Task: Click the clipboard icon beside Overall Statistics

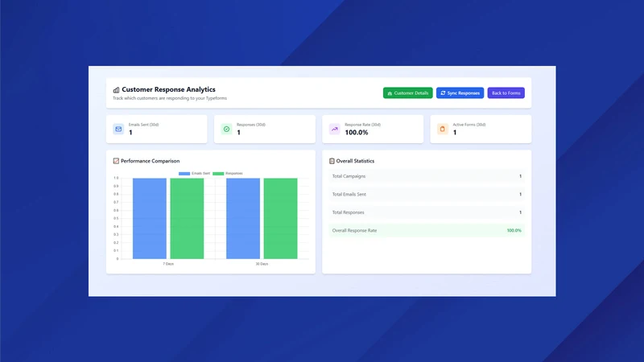Action: (x=332, y=161)
